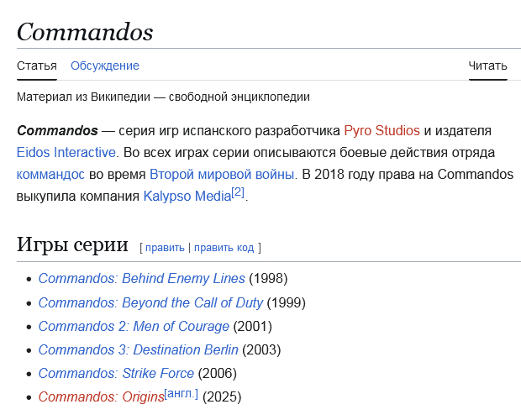521x420 pixels.
Task: Select the Читать tab
Action: point(487,66)
